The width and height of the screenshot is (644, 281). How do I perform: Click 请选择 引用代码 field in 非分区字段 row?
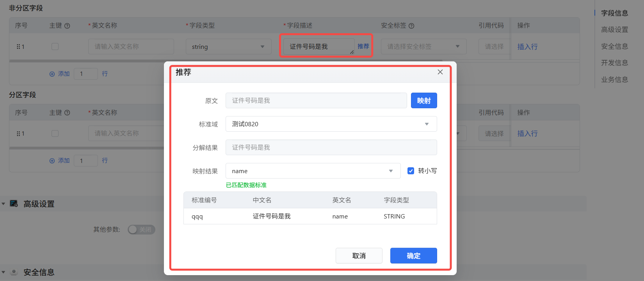495,47
